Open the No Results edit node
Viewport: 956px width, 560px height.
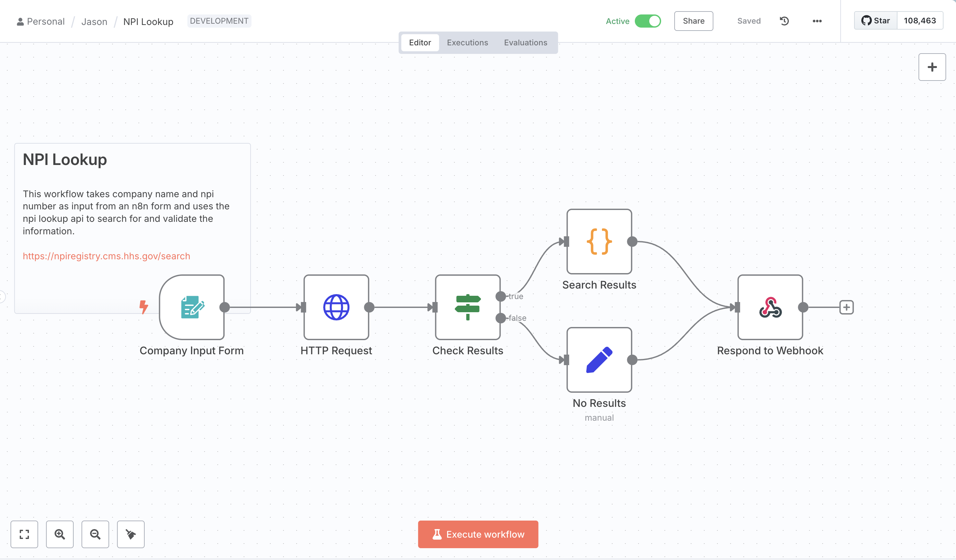(599, 360)
